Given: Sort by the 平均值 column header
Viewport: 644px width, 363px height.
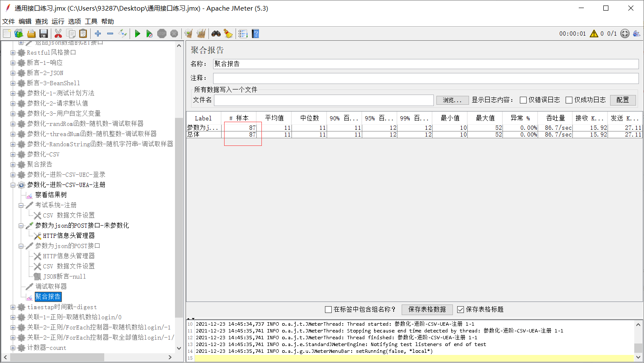Looking at the screenshot, I should click(x=274, y=118).
